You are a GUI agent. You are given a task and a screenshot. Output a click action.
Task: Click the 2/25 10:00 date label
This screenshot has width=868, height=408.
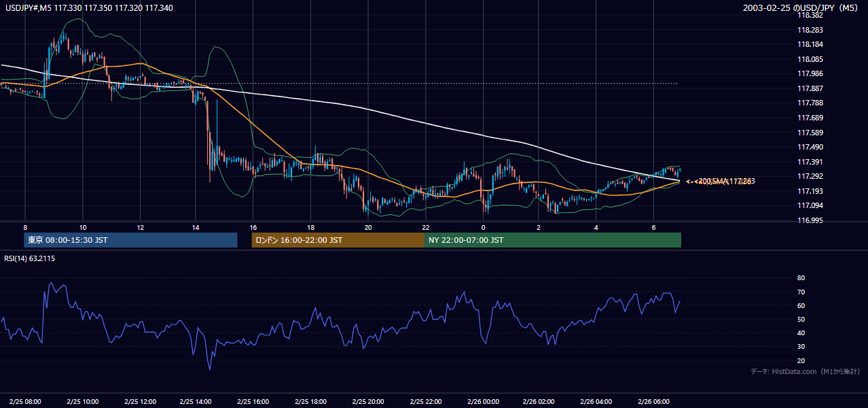click(x=82, y=401)
